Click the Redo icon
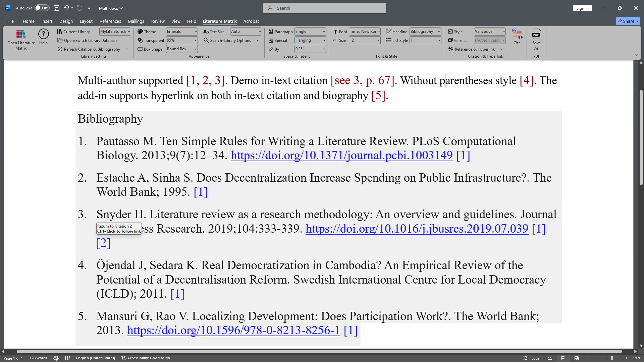This screenshot has height=362, width=644. click(x=79, y=8)
